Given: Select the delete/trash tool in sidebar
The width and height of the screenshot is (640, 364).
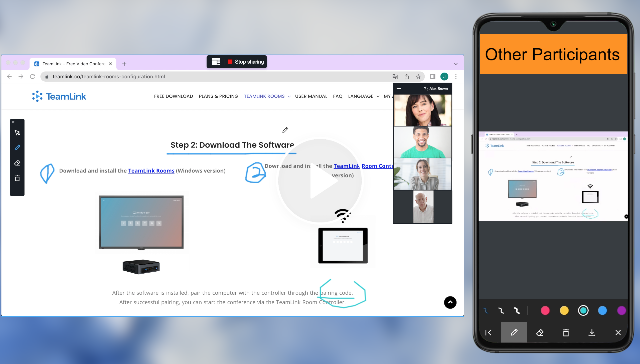Looking at the screenshot, I should [17, 178].
